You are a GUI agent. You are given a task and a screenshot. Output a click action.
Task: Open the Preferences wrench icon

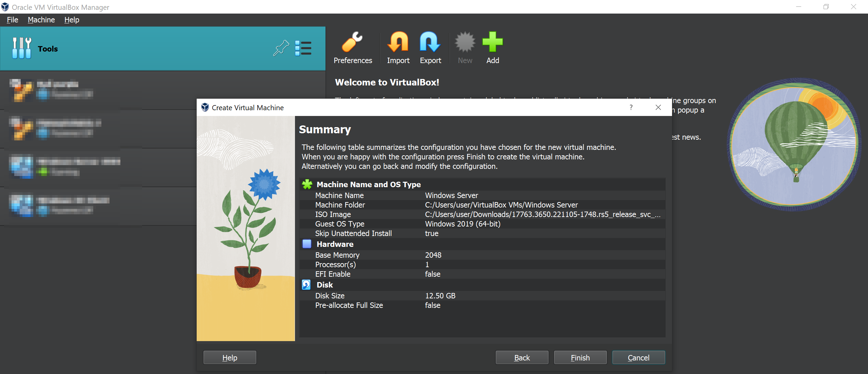(x=352, y=42)
